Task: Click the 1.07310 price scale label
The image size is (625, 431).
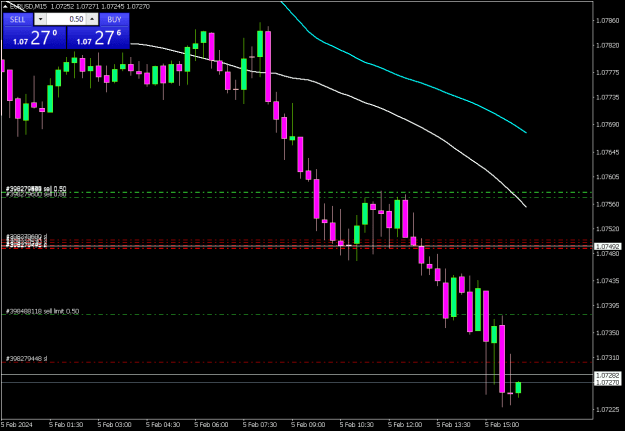Action: point(607,358)
